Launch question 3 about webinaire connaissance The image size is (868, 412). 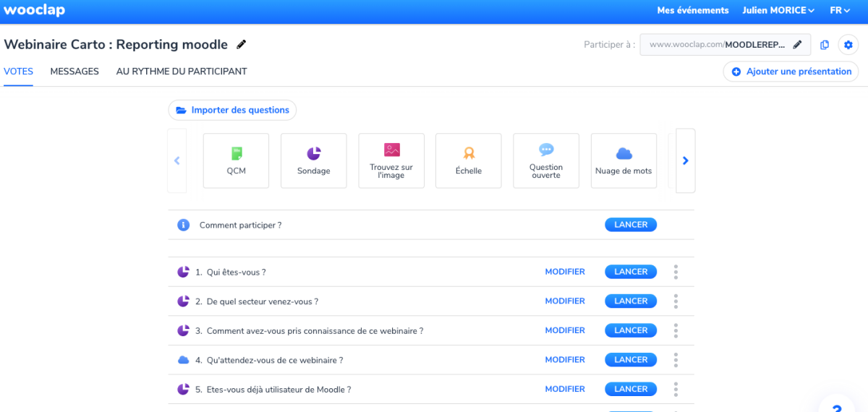631,330
